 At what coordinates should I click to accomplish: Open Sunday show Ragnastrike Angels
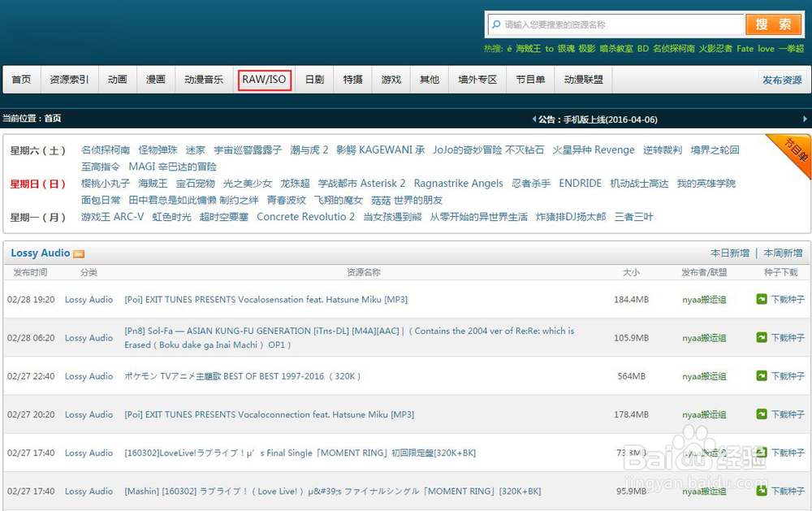(x=458, y=184)
